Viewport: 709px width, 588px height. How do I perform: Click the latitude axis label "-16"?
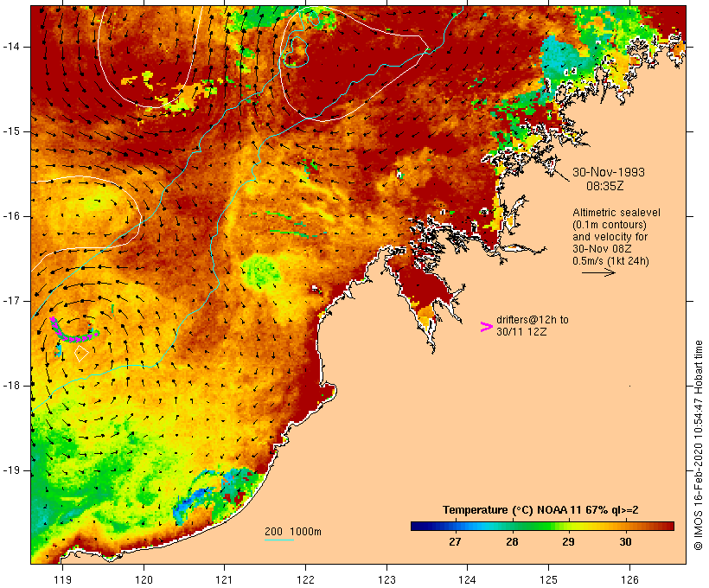click(11, 216)
